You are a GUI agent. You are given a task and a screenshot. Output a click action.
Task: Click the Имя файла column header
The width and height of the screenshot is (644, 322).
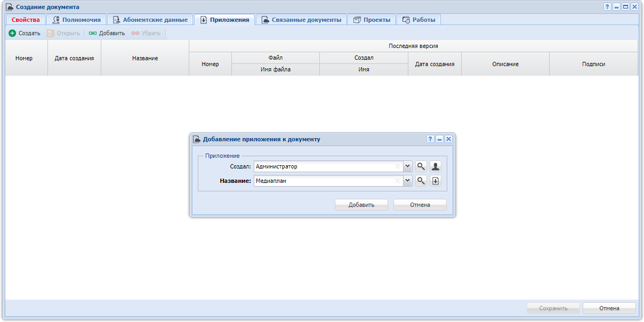coord(276,69)
